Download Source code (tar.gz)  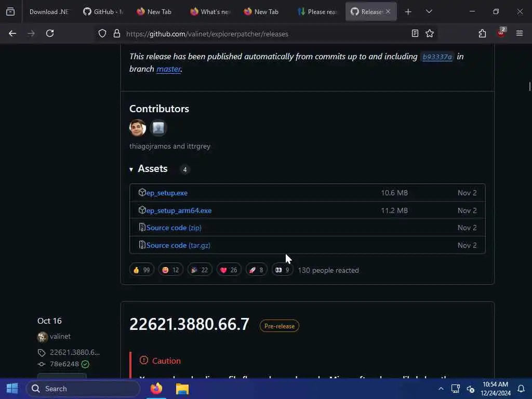pyautogui.click(x=178, y=245)
